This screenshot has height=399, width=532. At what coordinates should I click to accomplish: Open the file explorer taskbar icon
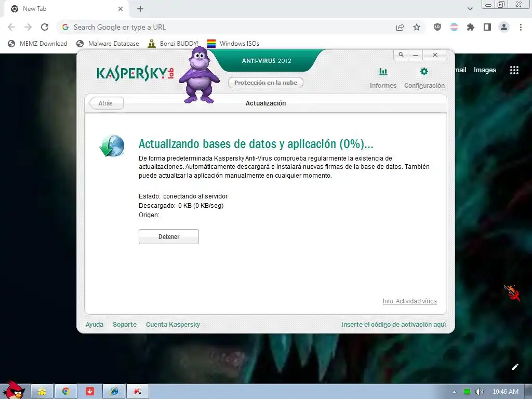tap(42, 392)
